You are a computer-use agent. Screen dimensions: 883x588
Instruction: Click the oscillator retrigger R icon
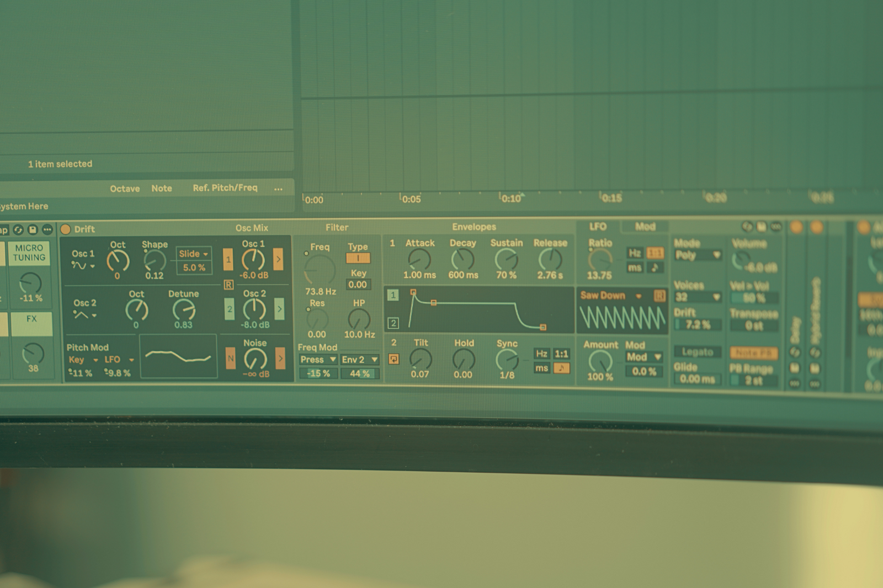click(x=228, y=285)
